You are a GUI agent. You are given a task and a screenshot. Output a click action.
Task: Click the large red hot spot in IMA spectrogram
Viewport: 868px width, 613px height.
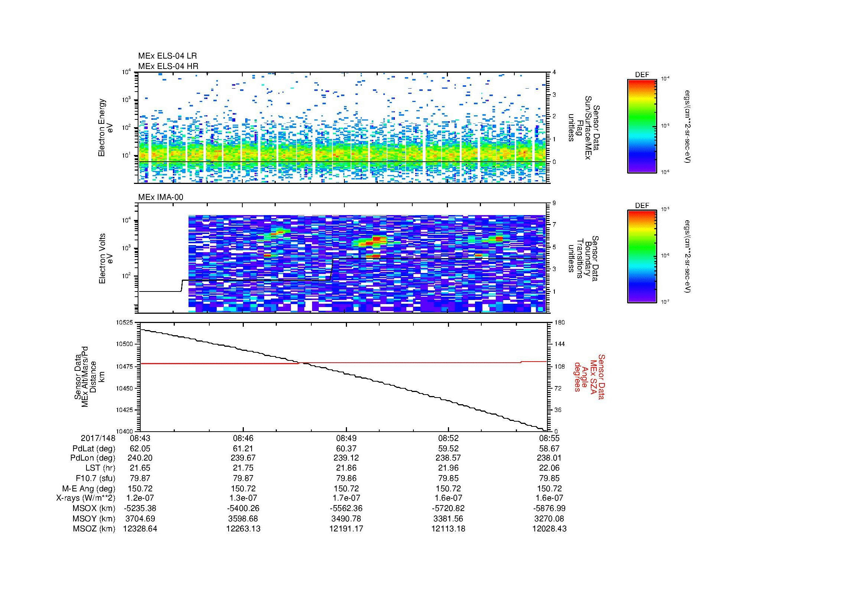tap(376, 240)
